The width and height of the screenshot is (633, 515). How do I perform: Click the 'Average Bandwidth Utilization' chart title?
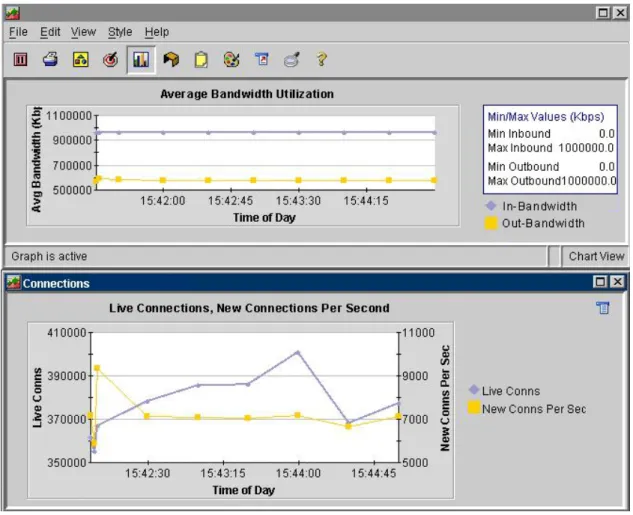247,94
